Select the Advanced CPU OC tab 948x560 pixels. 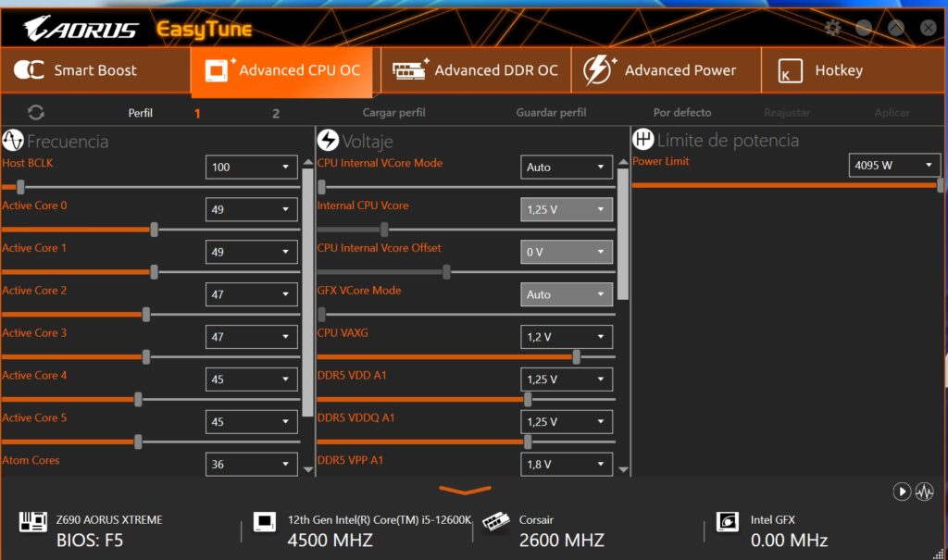click(x=281, y=70)
